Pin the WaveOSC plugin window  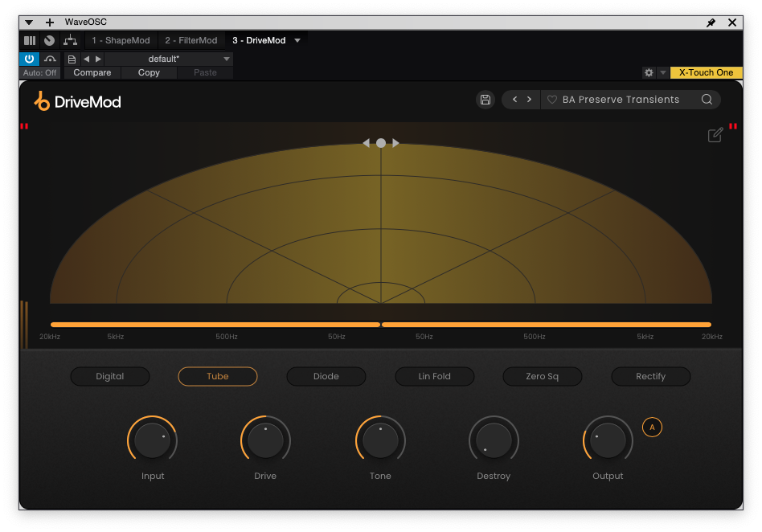(711, 23)
